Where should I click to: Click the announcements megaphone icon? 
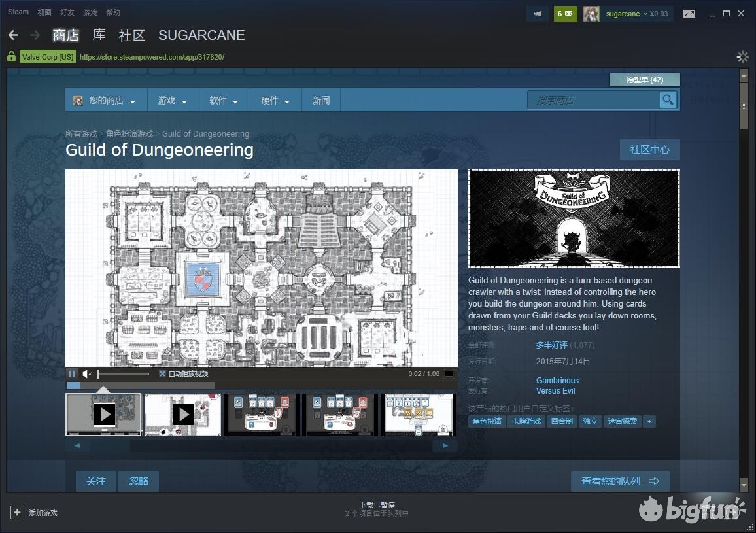tap(538, 14)
